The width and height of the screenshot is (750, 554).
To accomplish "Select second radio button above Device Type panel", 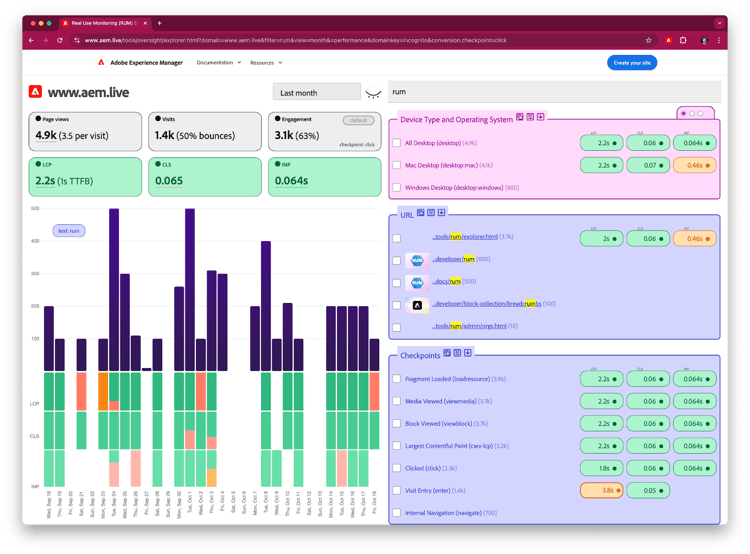I will (692, 113).
